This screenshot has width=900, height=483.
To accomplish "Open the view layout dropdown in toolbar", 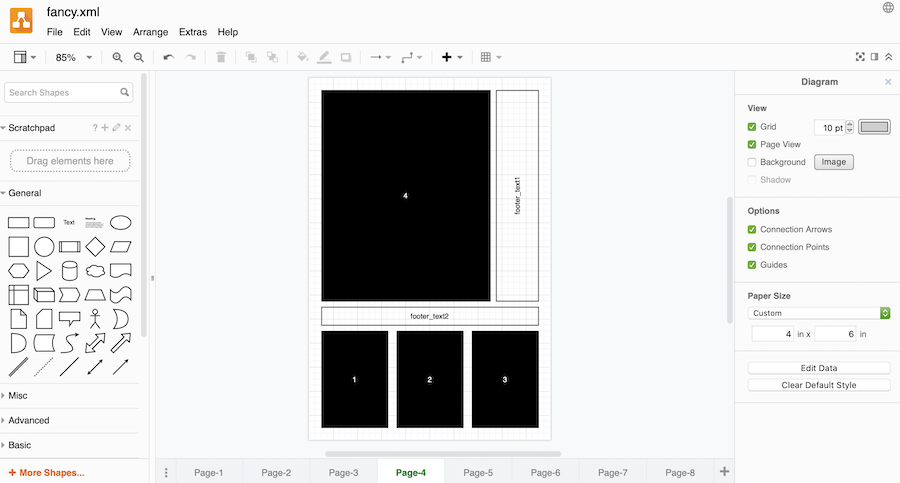I will pyautogui.click(x=25, y=57).
